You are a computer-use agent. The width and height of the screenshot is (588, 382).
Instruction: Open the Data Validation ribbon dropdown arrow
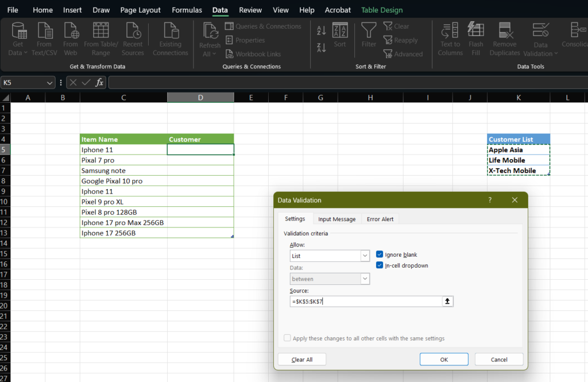click(556, 54)
